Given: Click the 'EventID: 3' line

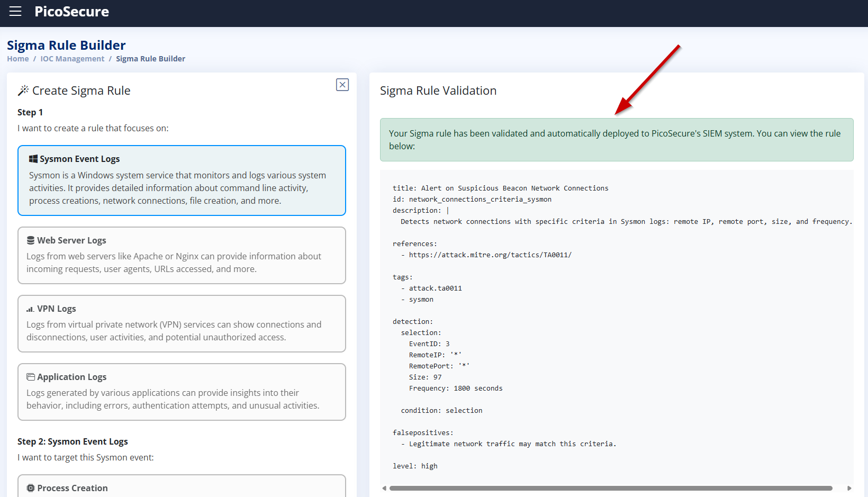Looking at the screenshot, I should (x=429, y=344).
